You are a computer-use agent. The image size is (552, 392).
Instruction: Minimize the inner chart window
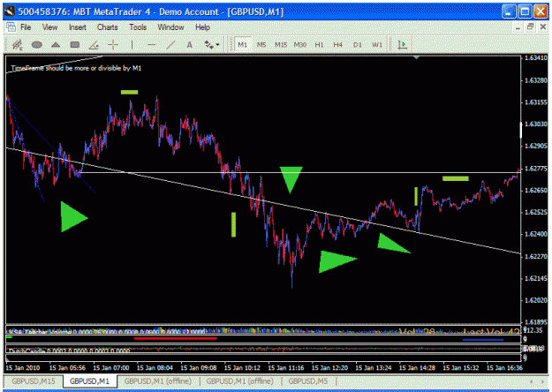(x=518, y=27)
